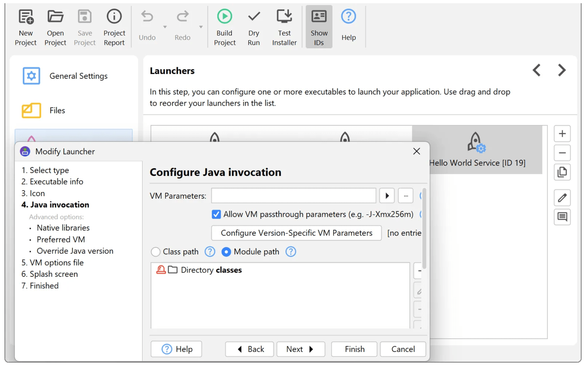The height and width of the screenshot is (369, 588).
Task: Expand the Redo history dropdown arrow
Action: 201,27
